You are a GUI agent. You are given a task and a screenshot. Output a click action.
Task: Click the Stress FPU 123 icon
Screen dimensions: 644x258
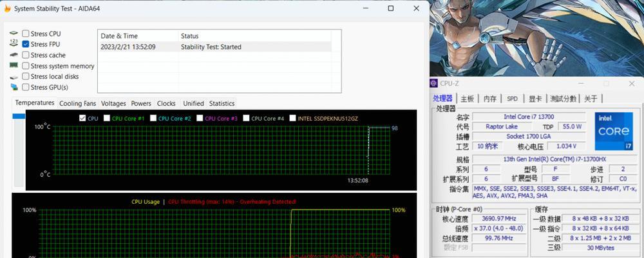click(14, 43)
